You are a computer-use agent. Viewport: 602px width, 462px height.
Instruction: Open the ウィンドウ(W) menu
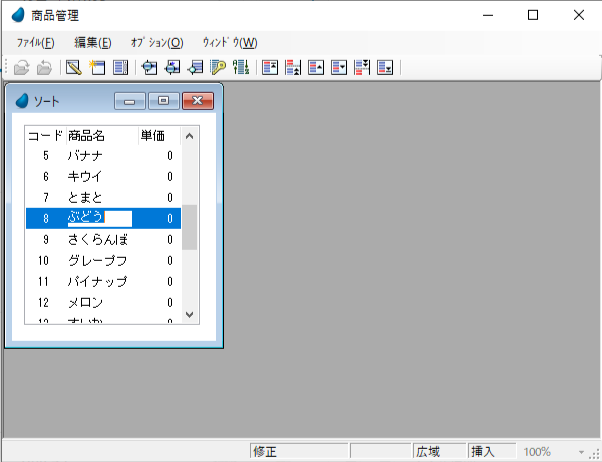(229, 43)
